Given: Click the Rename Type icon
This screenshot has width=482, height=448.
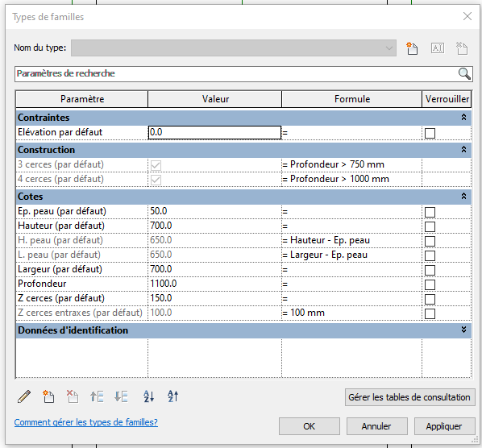Looking at the screenshot, I should 438,48.
